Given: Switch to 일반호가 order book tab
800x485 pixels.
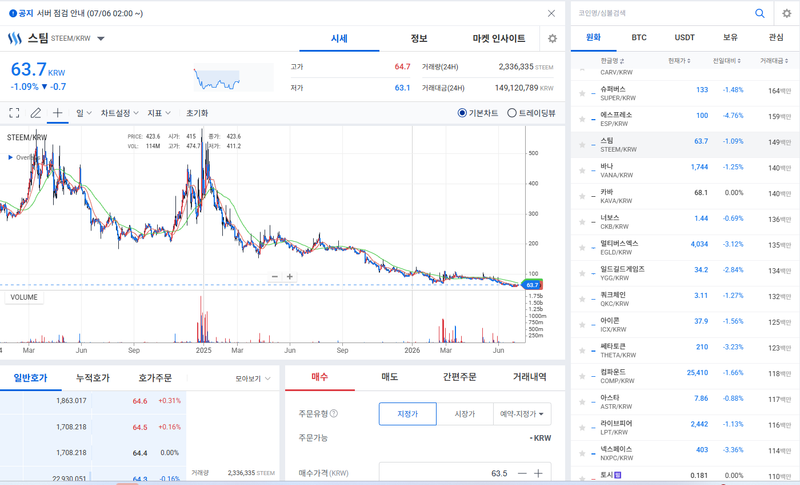Looking at the screenshot, I should [31, 378].
